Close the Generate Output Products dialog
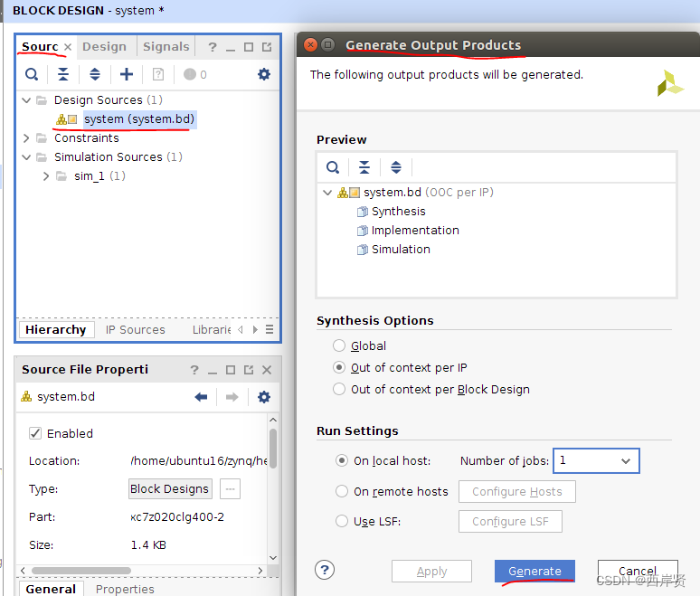Viewport: 700px width, 596px height. (311, 44)
